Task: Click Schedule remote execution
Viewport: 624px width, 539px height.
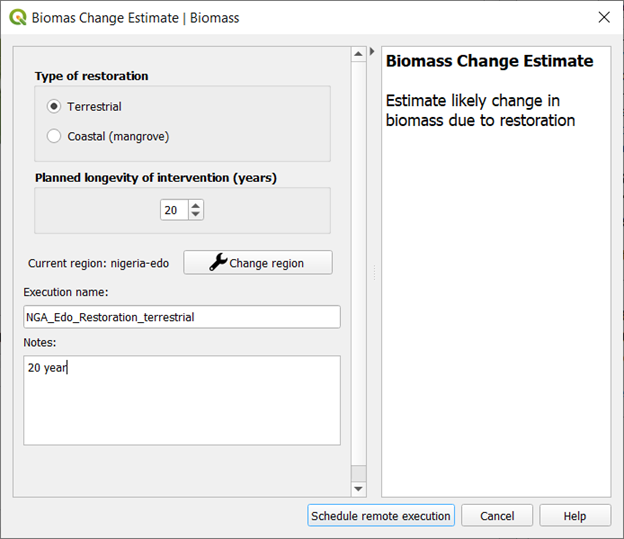Action: [381, 516]
